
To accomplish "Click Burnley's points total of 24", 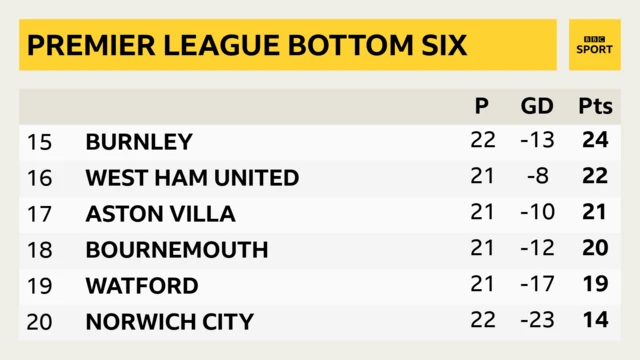I will pyautogui.click(x=596, y=140).
